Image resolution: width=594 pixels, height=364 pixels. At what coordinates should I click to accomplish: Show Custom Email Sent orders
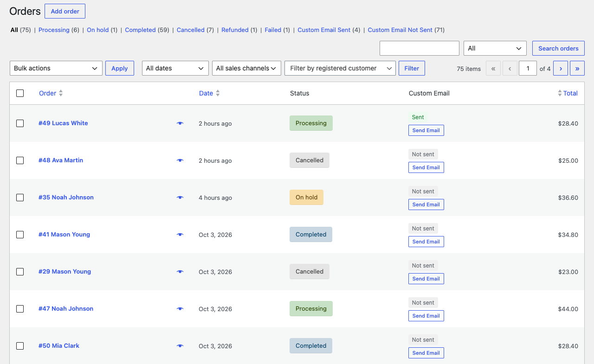click(x=324, y=30)
